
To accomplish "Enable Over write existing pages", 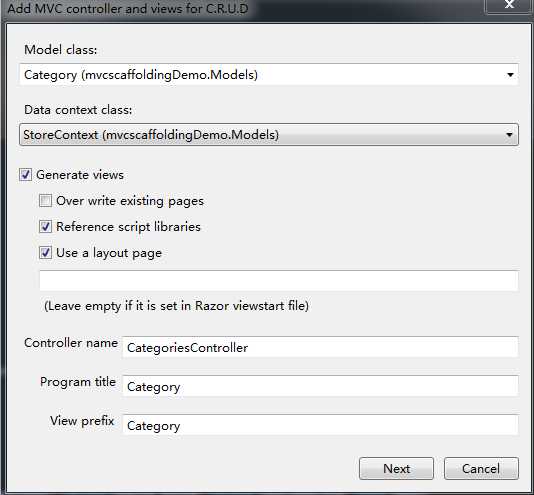I will pyautogui.click(x=45, y=201).
